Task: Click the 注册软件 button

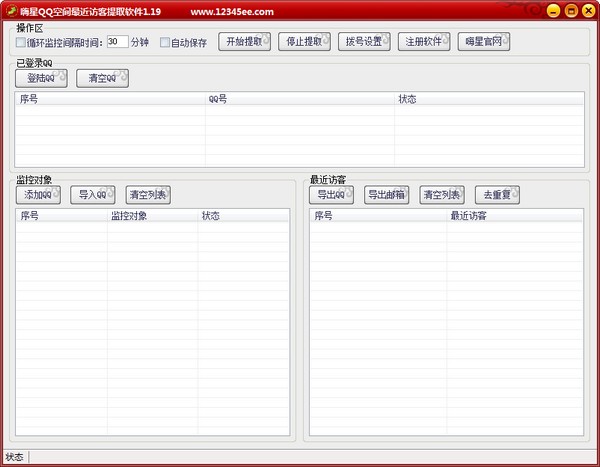Action: click(x=424, y=42)
